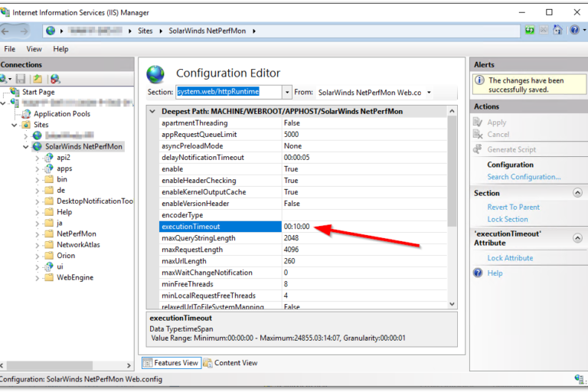Collapse the Section actions group
The image size is (588, 392).
[577, 193]
